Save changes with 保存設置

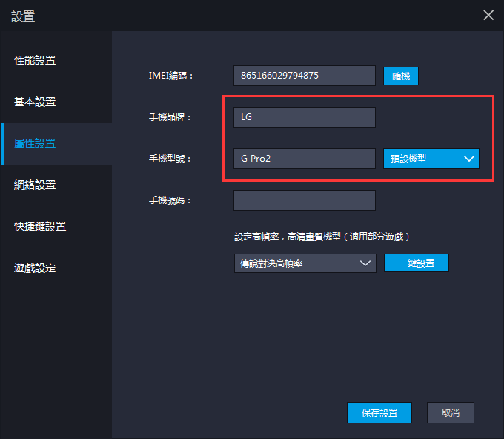[379, 413]
